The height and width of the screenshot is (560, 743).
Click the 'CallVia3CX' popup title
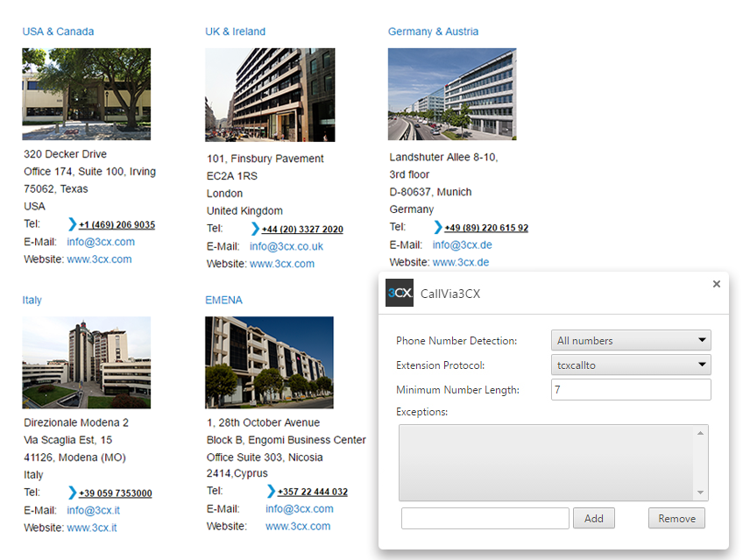(x=450, y=294)
